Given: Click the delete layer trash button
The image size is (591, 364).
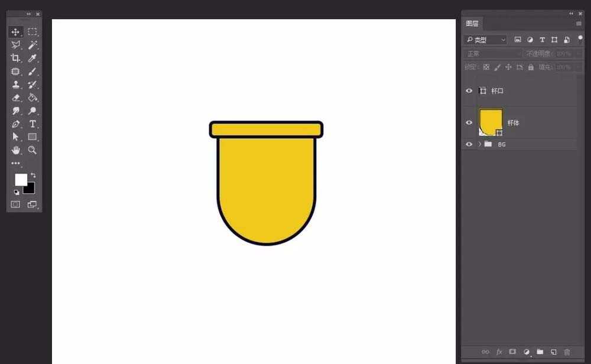Looking at the screenshot, I should (x=567, y=352).
